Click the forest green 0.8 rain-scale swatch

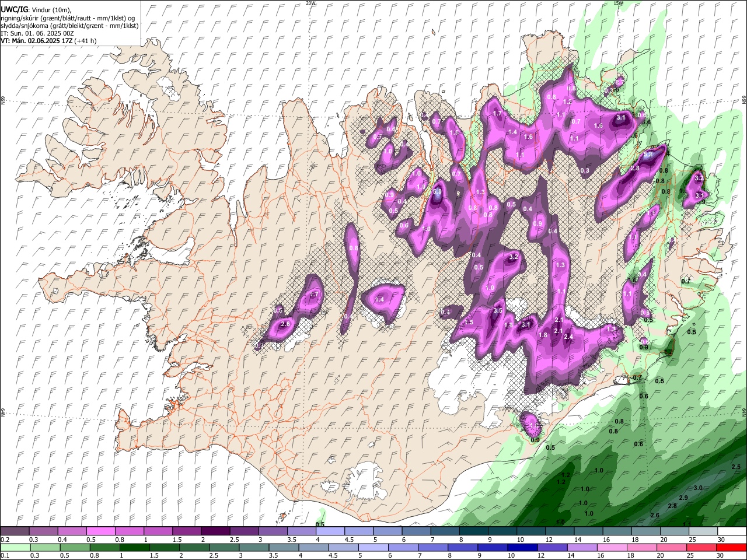click(104, 547)
